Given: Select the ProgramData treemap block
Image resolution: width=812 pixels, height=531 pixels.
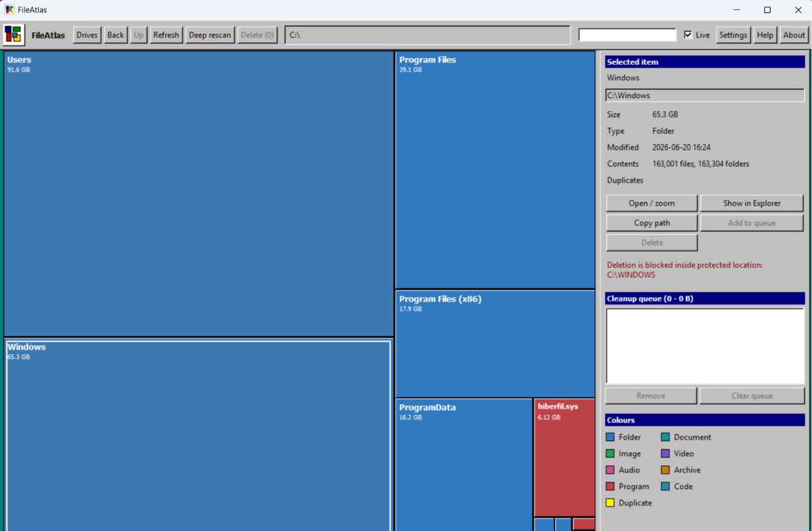Looking at the screenshot, I should coord(464,465).
